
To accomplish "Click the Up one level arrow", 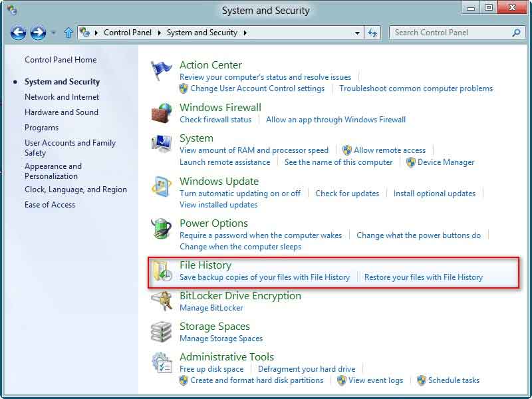I will pyautogui.click(x=68, y=33).
